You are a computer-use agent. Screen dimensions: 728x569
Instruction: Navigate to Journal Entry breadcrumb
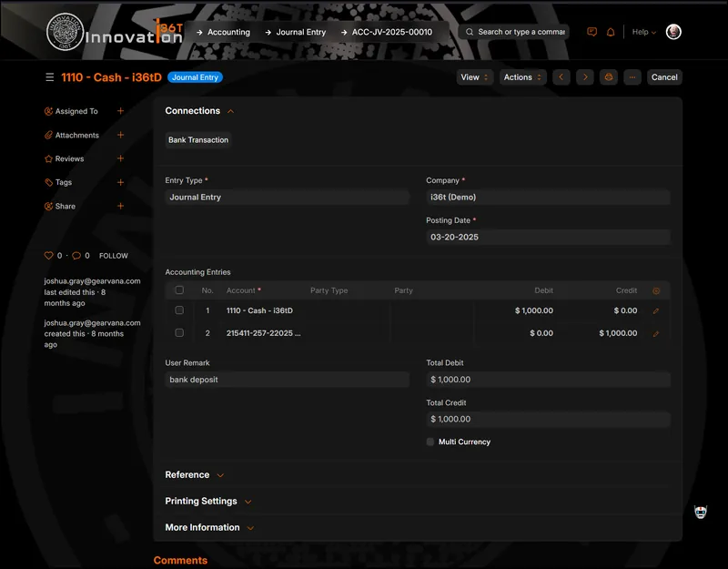[301, 32]
